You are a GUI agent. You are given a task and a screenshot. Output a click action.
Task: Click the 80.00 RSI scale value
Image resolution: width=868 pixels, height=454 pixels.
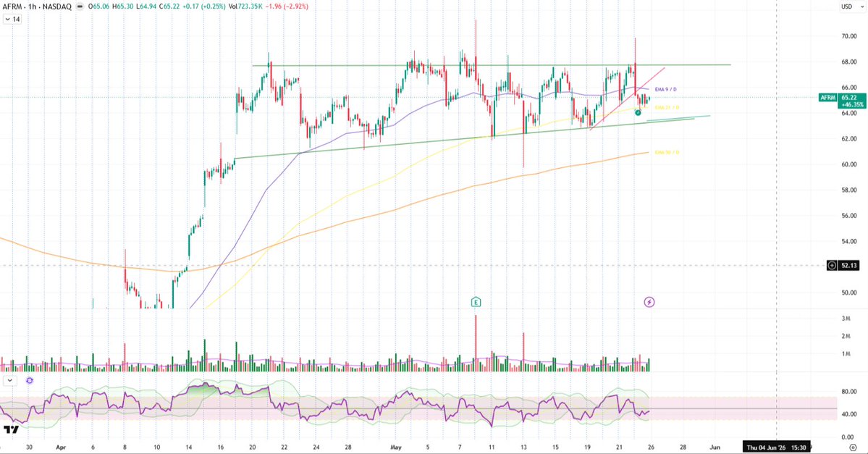(849, 392)
